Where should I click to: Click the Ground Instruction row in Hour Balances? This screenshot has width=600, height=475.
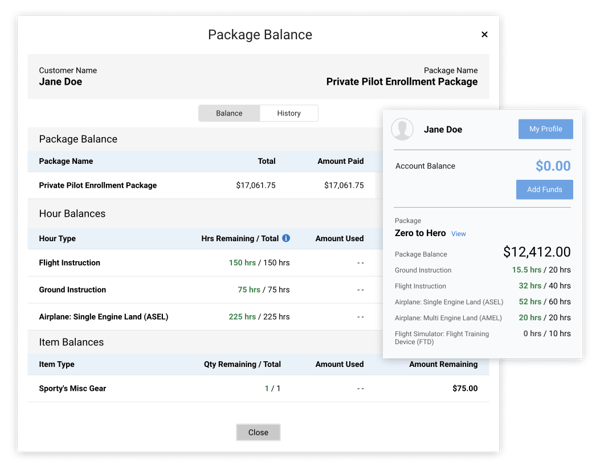205,290
